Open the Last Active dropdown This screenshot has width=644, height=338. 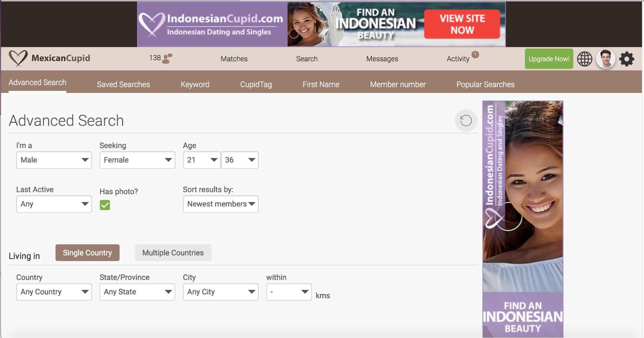click(54, 204)
